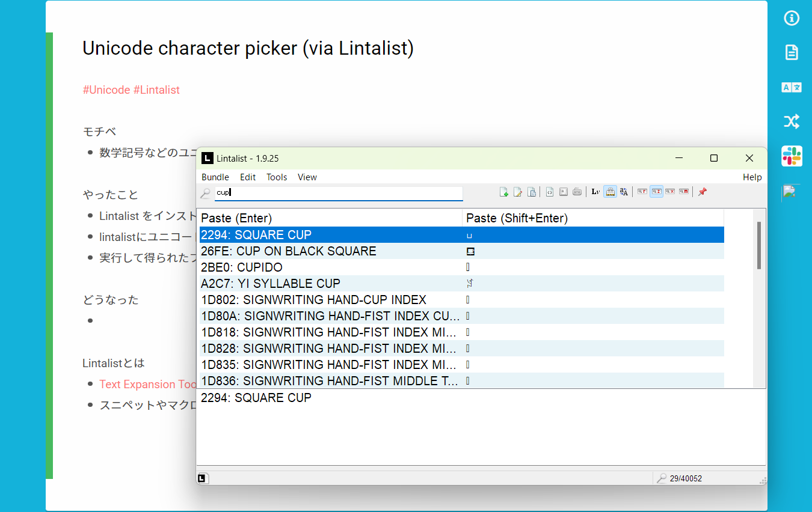Click the shuffle arrows icon in the sidebar
The height and width of the screenshot is (512, 812).
pos(792,122)
